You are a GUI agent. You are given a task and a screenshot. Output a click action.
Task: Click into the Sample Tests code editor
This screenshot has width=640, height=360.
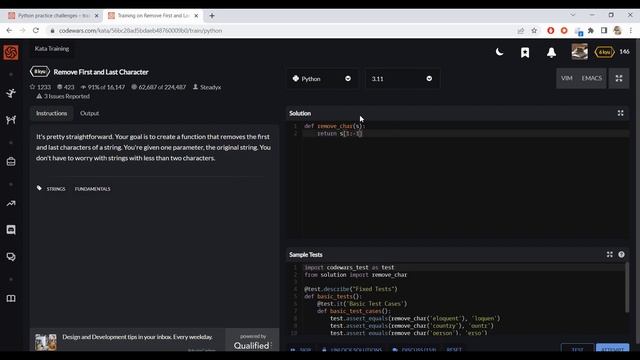point(455,300)
